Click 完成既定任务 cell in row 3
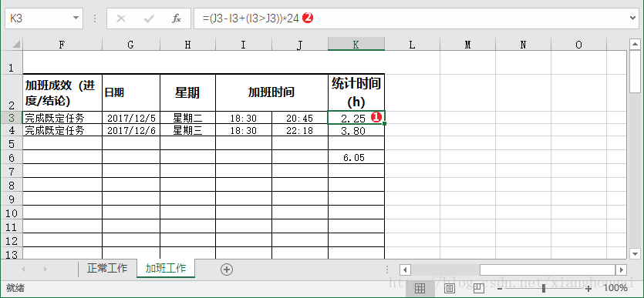Viewport: 644px width, 298px height. point(62,118)
